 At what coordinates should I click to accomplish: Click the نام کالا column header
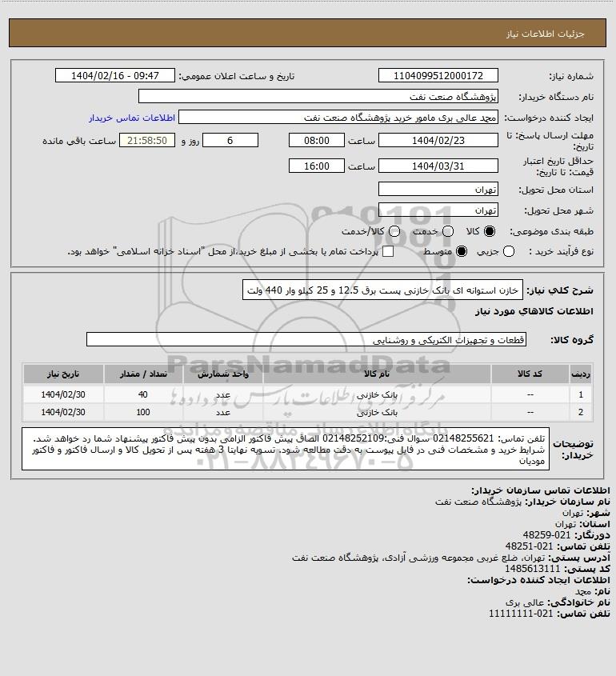377,374
